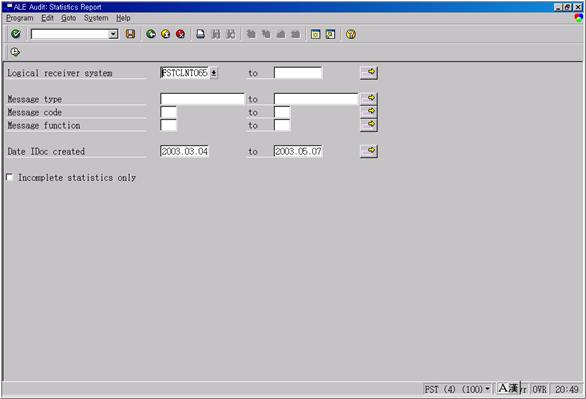Click the Date IDoc created from field
This screenshot has height=399, width=586.
[184, 151]
